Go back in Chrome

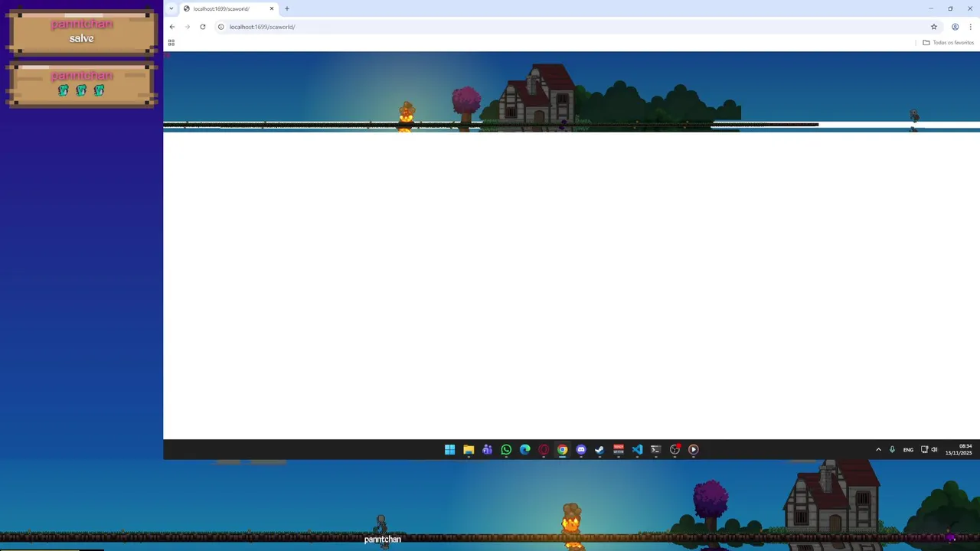(x=171, y=27)
